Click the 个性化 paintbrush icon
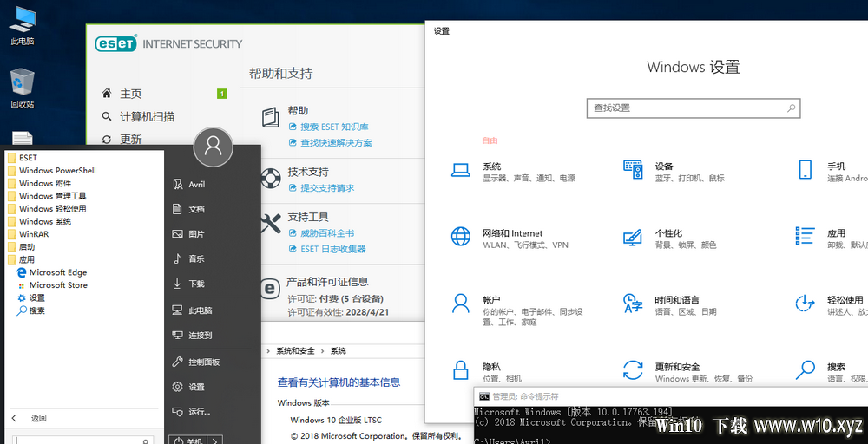 (x=632, y=237)
